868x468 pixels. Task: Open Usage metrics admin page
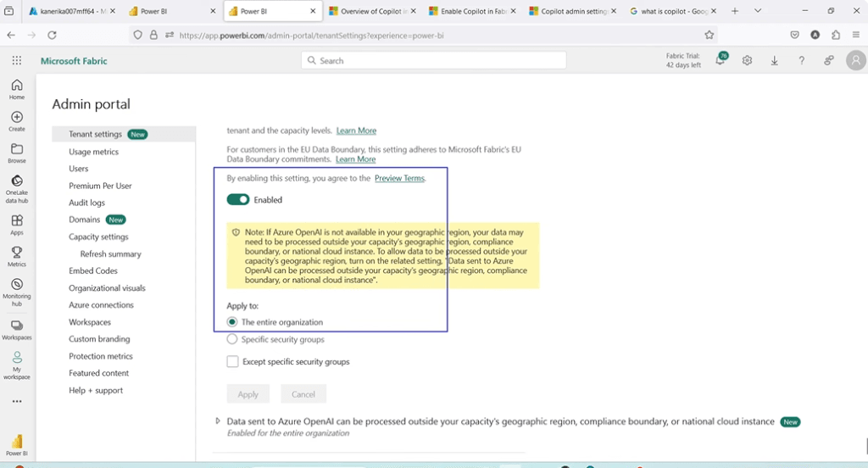pyautogui.click(x=93, y=151)
